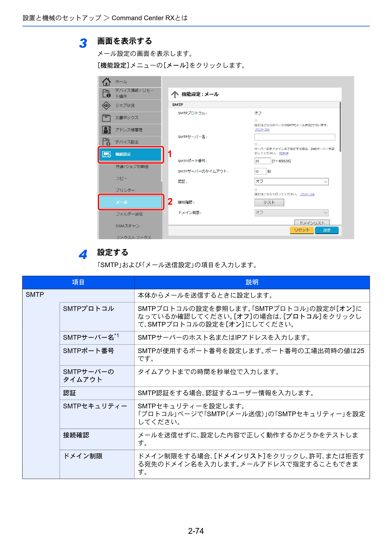Follow the プロトコル link under 認証
This screenshot has width=392, height=555.
[x=307, y=194]
